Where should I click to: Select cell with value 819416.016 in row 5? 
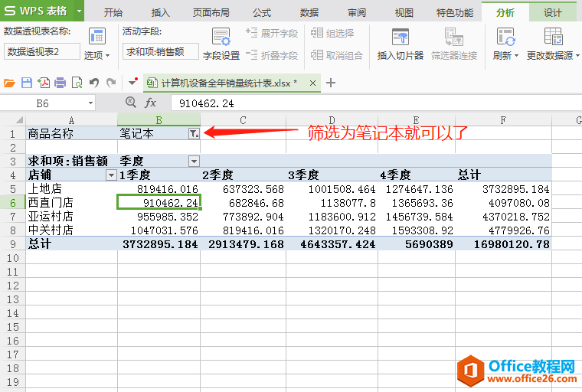(x=159, y=188)
